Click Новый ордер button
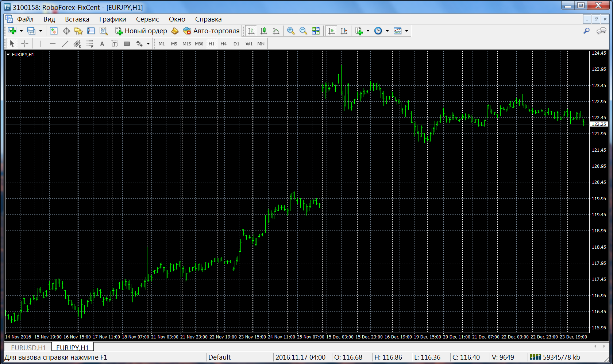The height and width of the screenshot is (364, 613). (141, 31)
